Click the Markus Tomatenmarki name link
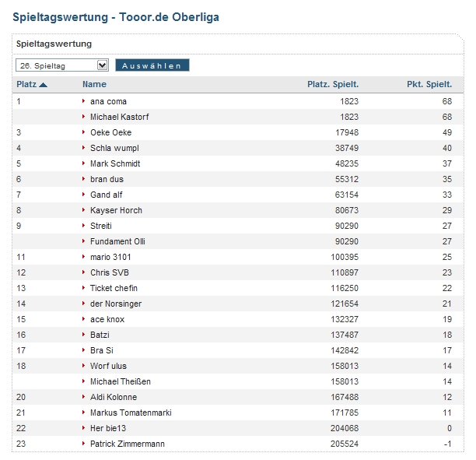The width and height of the screenshot is (476, 460). [x=131, y=413]
